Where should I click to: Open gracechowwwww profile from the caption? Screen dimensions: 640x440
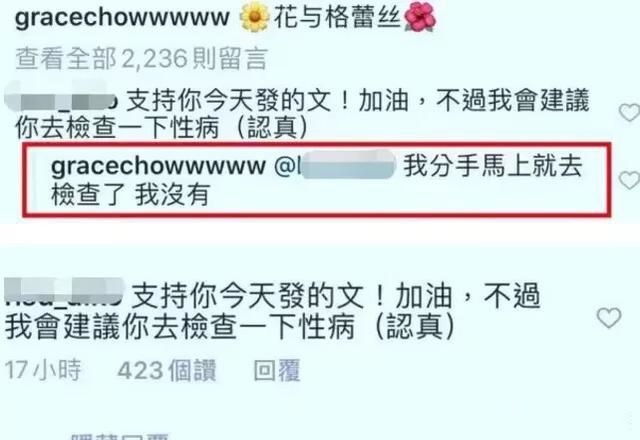coord(122,18)
